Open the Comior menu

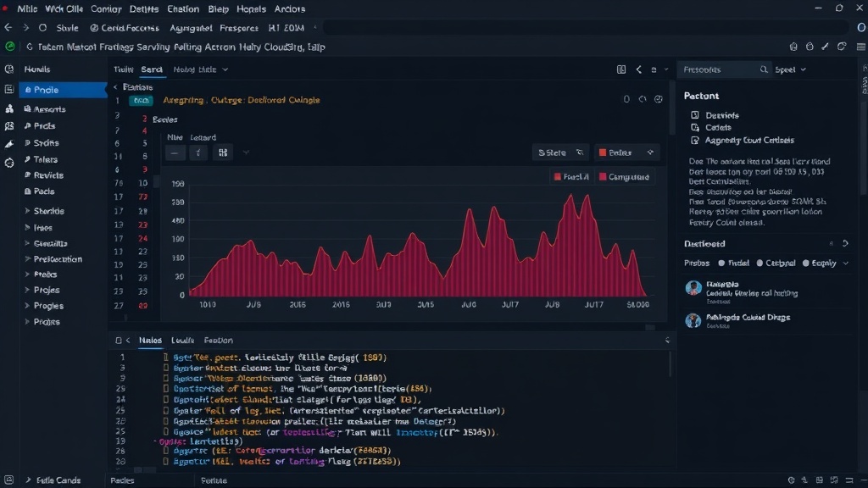[x=106, y=8]
